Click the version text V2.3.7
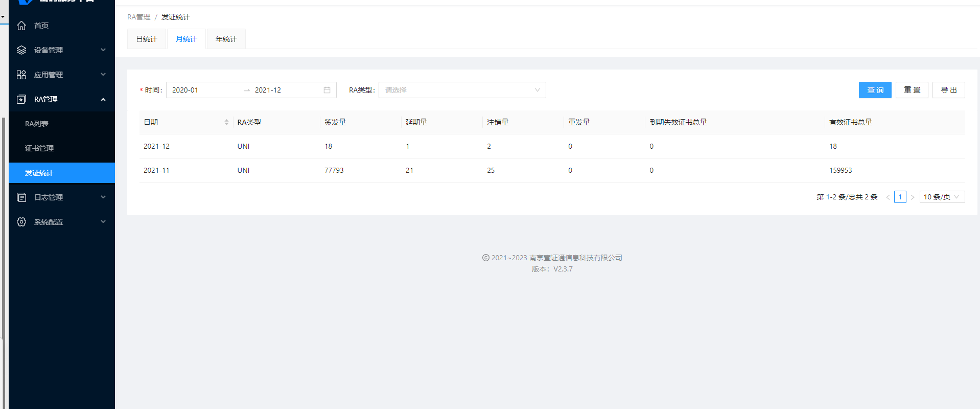The width and height of the screenshot is (980, 409). [563, 269]
